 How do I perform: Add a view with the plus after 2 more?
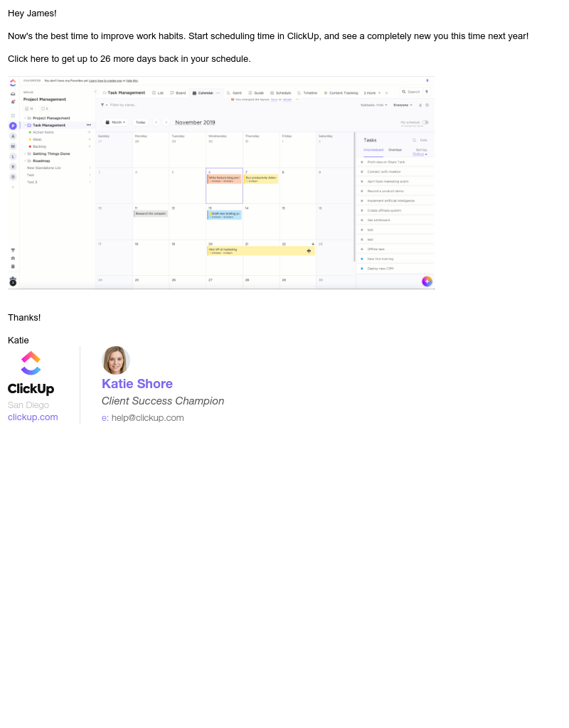coord(386,93)
